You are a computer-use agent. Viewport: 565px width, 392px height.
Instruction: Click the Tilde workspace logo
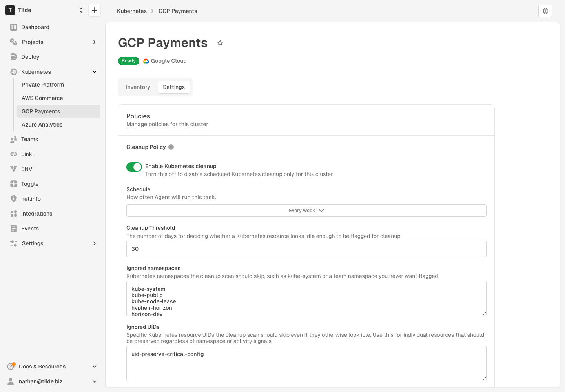(10, 10)
